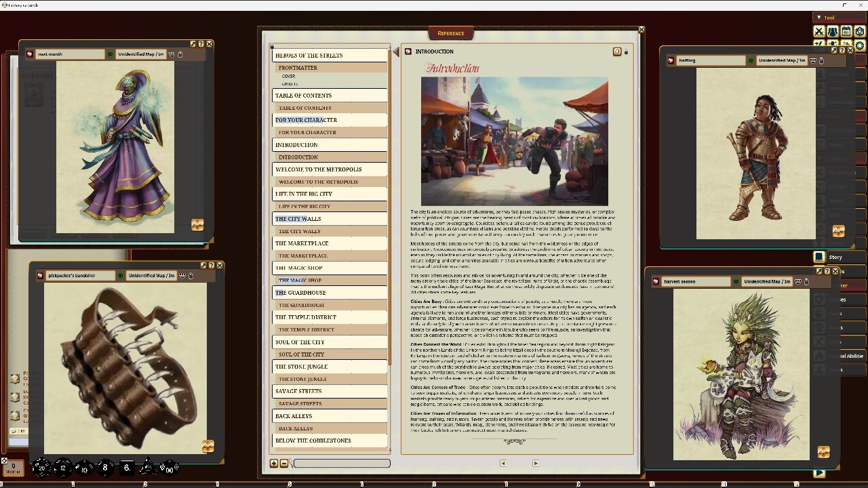
Task: Roll the percentile d100 dice
Action: (x=169, y=468)
